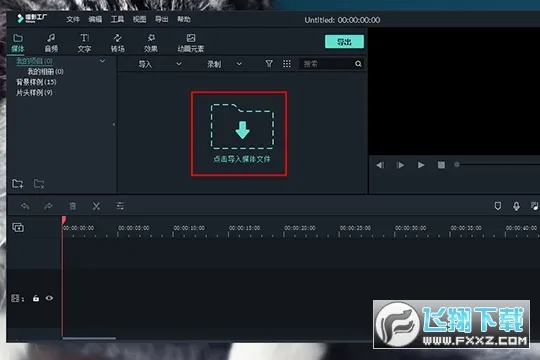Viewport: 540px width, 360px height.
Task: Click the preview progress slider handle
Action: point(457,165)
